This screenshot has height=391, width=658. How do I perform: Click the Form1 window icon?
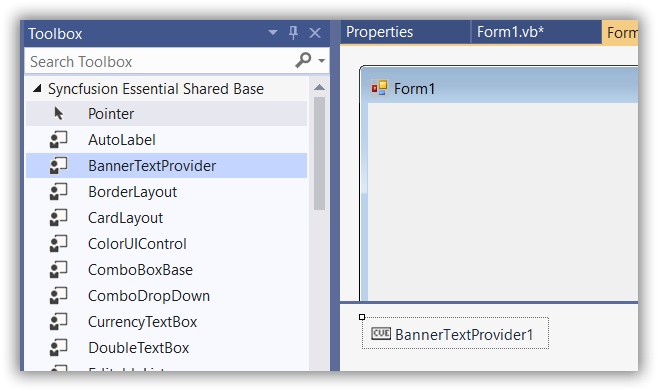[x=379, y=88]
